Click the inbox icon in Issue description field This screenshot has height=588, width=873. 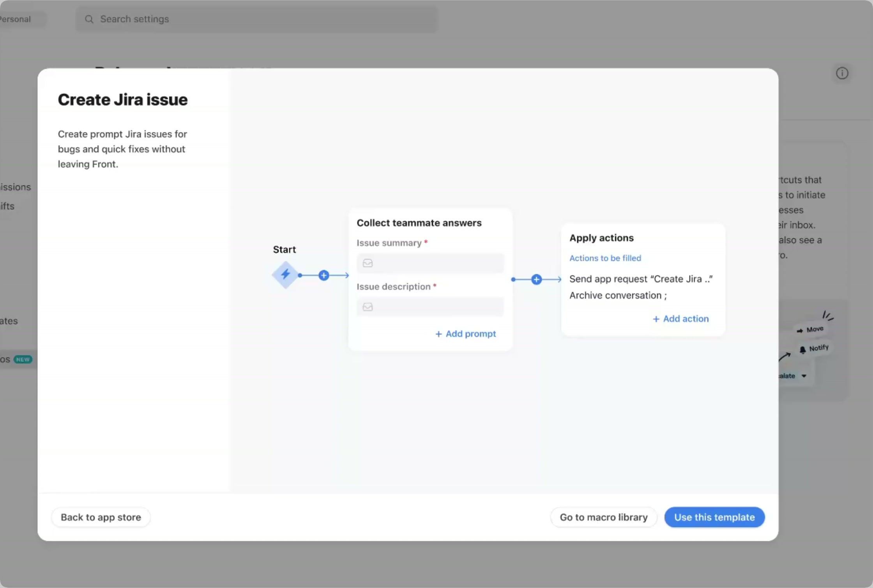coord(368,307)
